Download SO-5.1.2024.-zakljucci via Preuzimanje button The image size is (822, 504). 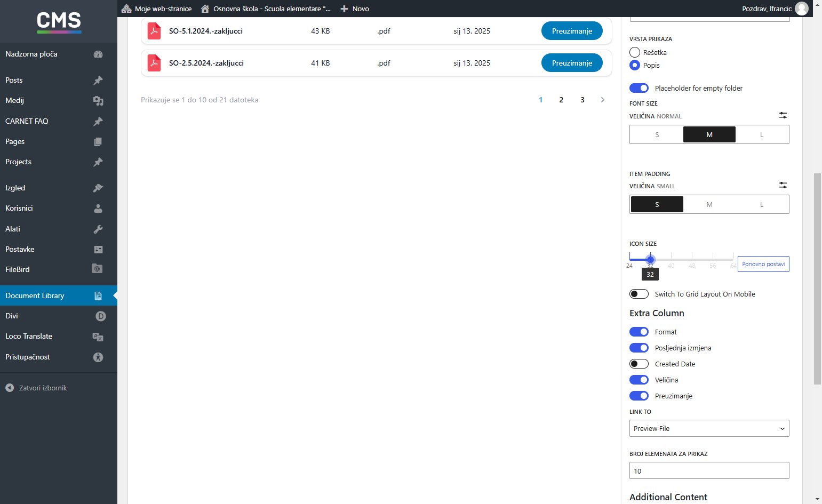[x=572, y=31]
